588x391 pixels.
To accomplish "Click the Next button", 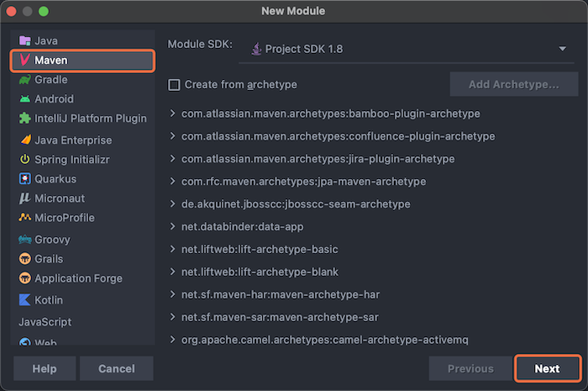I will pos(547,368).
